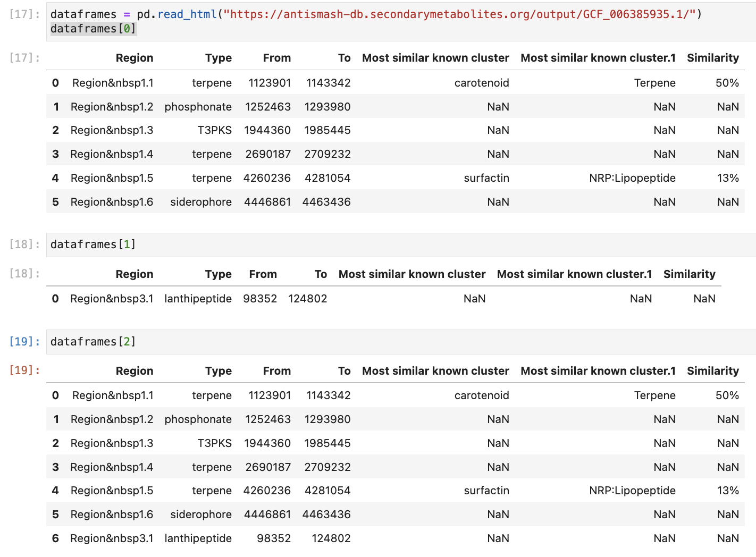Screen dimensions: 756x557
Task: Select 'Region&nbsp1.6' in output 19
Action: (112, 514)
